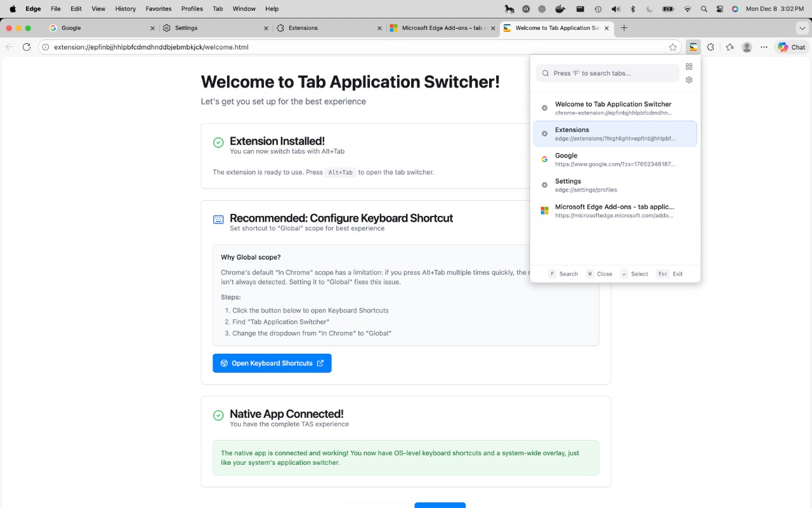Click the search tabs input field
The width and height of the screenshot is (812, 508).
point(609,73)
